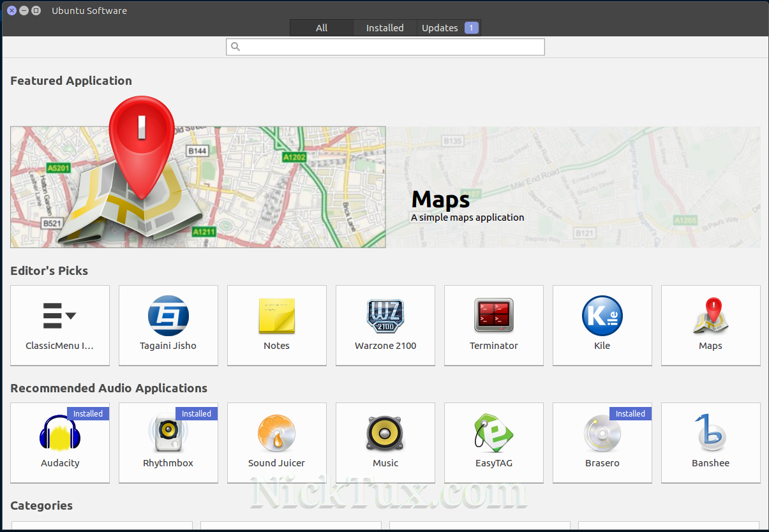Open the Maps icon in Editor's Picks
The height and width of the screenshot is (532, 769).
point(711,316)
